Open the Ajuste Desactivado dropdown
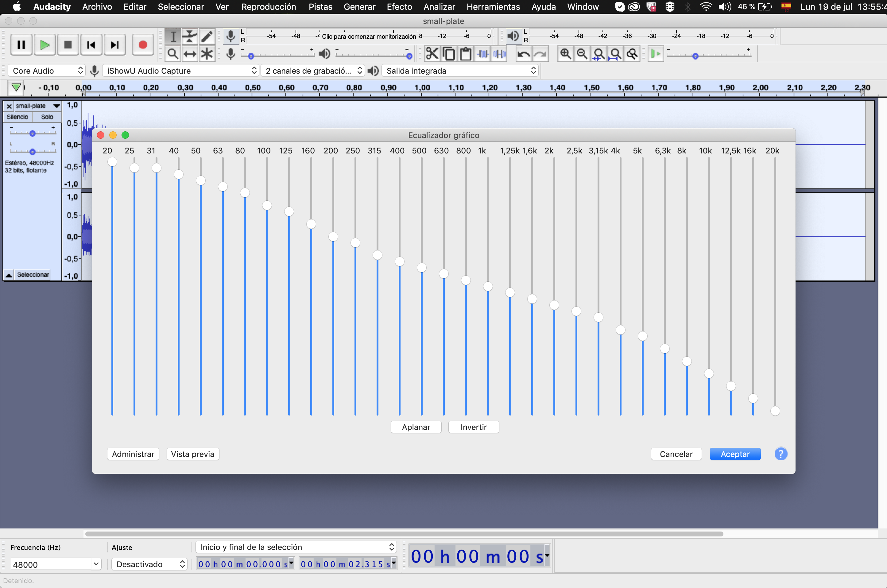The image size is (887, 588). pos(149,564)
